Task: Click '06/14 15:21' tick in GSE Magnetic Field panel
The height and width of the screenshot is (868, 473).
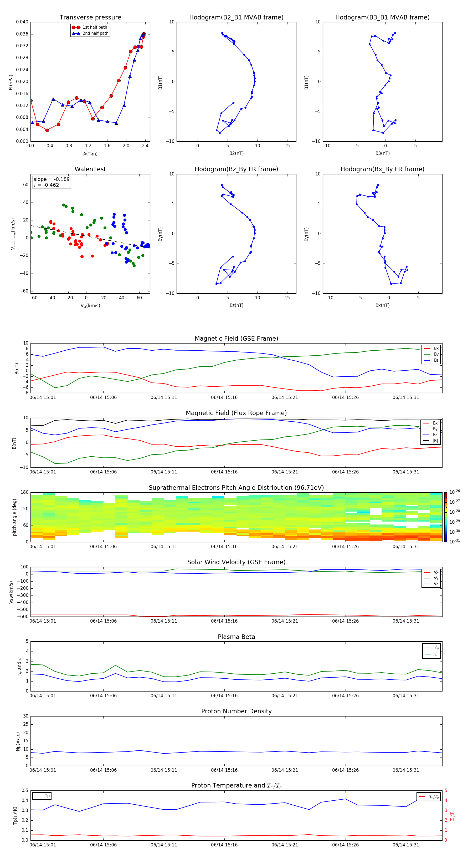Action: point(285,398)
